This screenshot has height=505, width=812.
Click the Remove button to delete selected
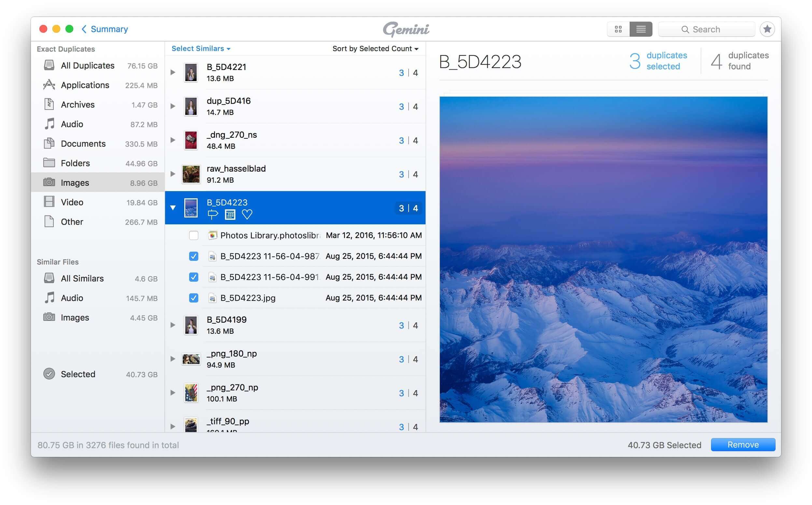point(743,444)
